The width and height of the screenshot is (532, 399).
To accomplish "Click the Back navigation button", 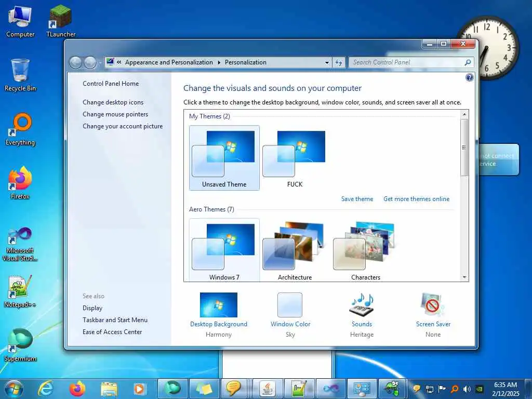I will 76,62.
